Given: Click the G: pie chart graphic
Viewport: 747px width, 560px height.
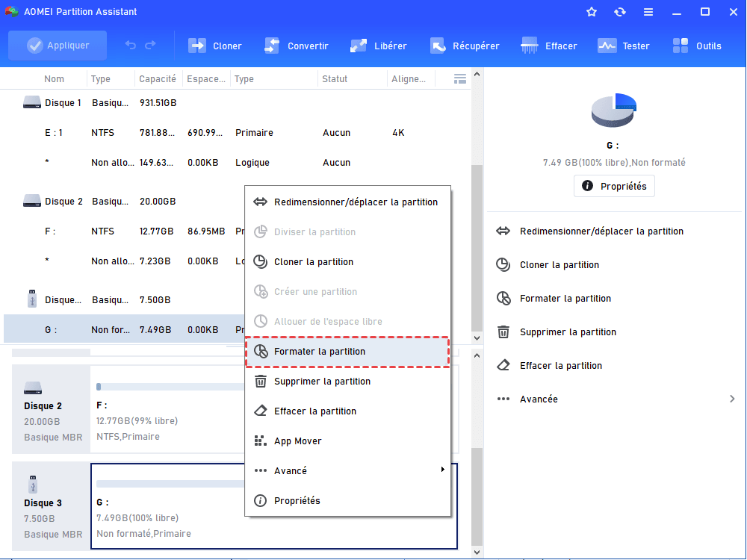Looking at the screenshot, I should point(613,110).
